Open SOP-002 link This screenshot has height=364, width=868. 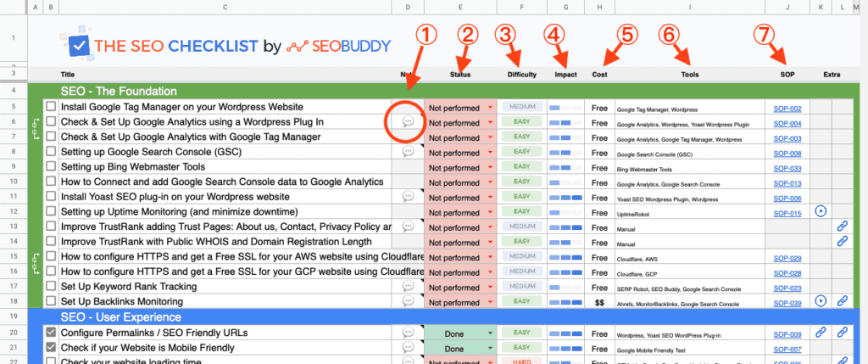pyautogui.click(x=787, y=109)
